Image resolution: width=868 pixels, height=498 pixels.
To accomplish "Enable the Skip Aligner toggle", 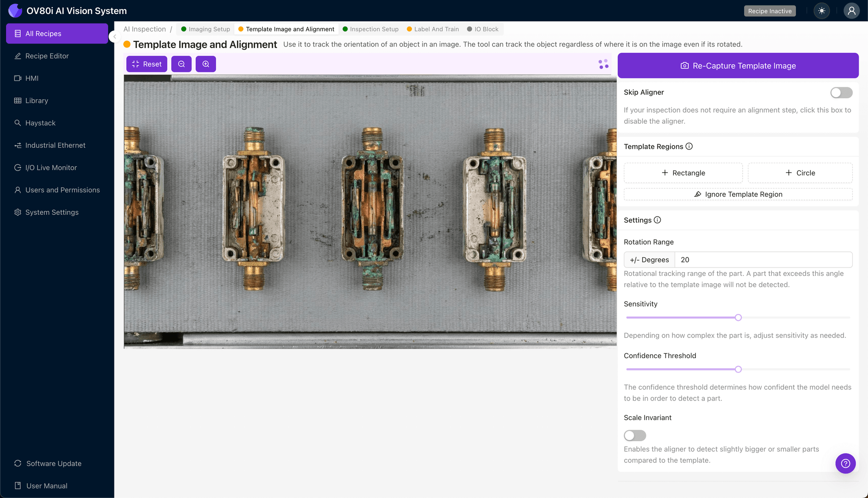I will [841, 92].
